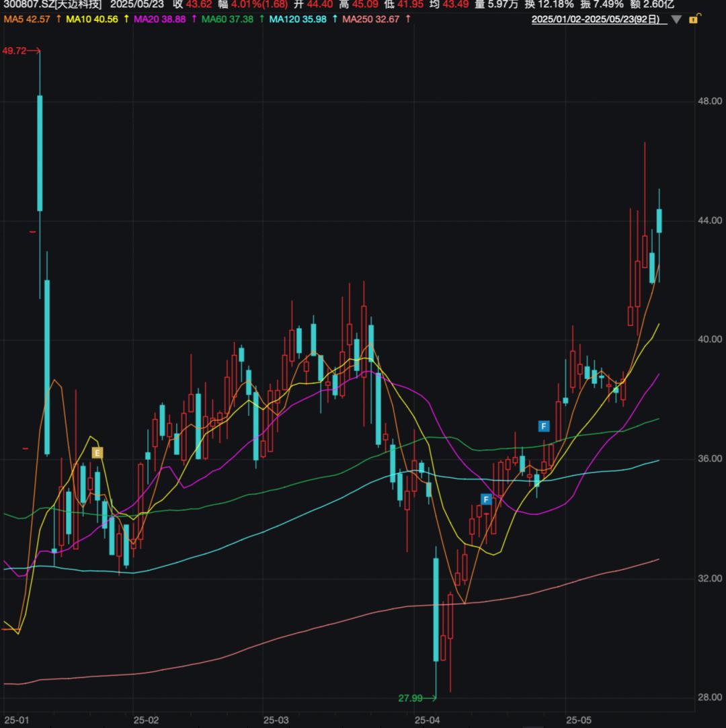
Task: Select the MA10 indicator label
Action: point(91,19)
